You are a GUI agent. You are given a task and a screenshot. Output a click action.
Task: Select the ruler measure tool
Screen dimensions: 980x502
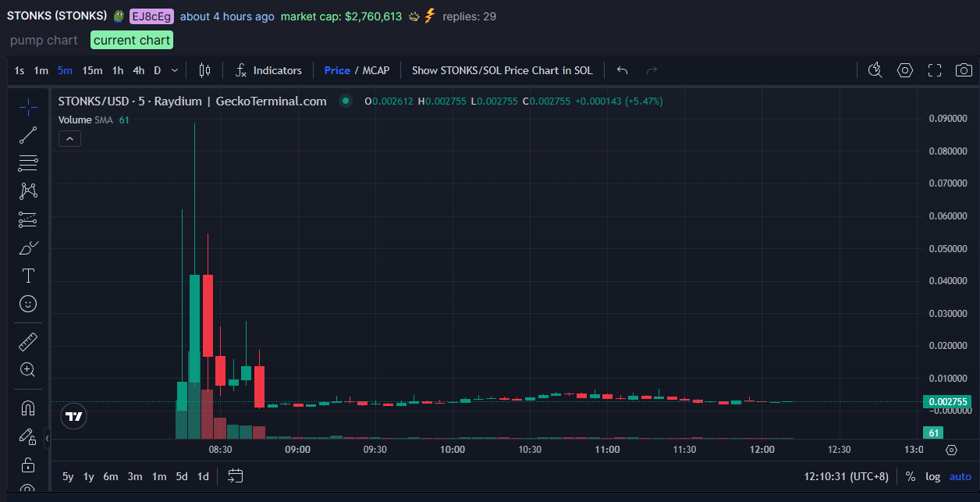tap(28, 341)
